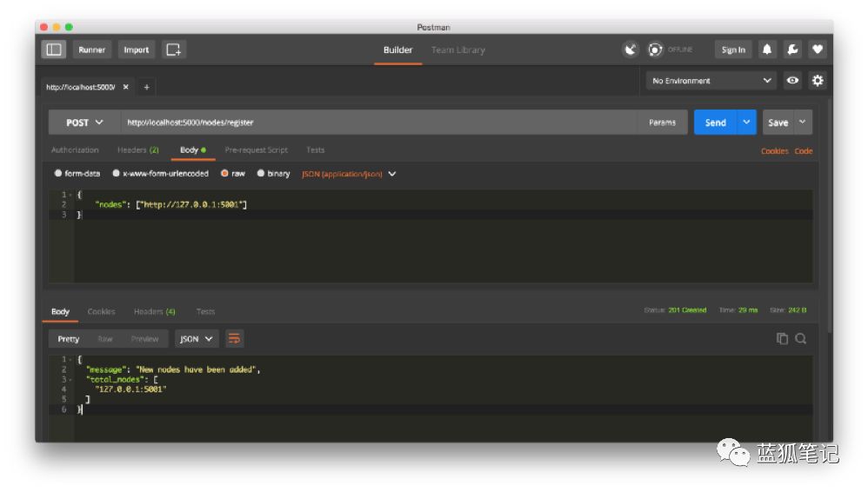Open the wrench settings icon
The image size is (868, 492).
tap(792, 50)
